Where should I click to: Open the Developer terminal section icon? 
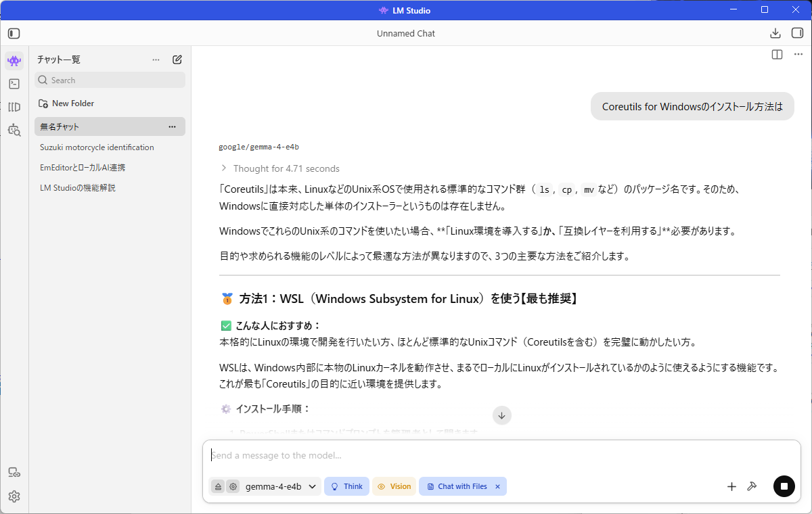pyautogui.click(x=14, y=84)
